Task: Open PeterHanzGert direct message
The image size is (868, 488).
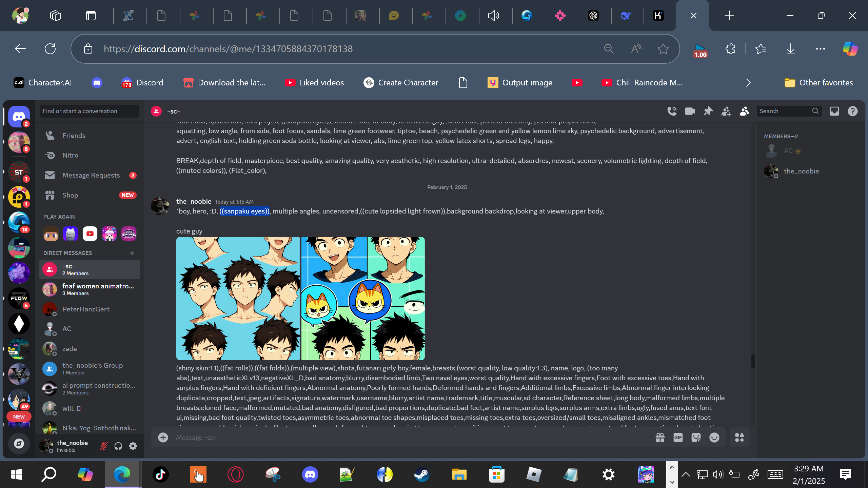Action: 86,309
